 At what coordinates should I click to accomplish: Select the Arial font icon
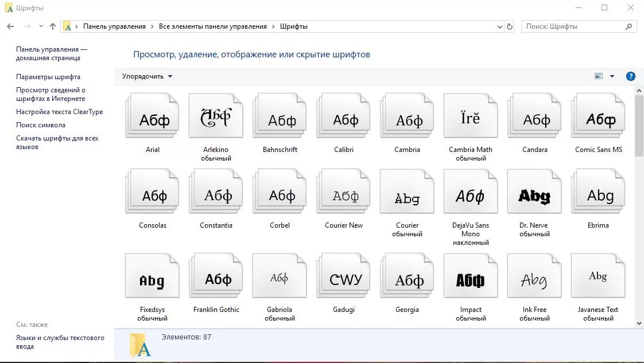pyautogui.click(x=152, y=116)
